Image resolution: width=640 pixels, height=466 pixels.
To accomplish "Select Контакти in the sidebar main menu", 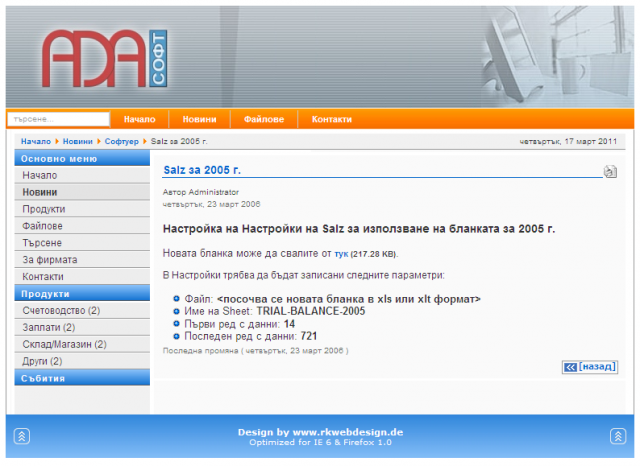I will coord(82,277).
